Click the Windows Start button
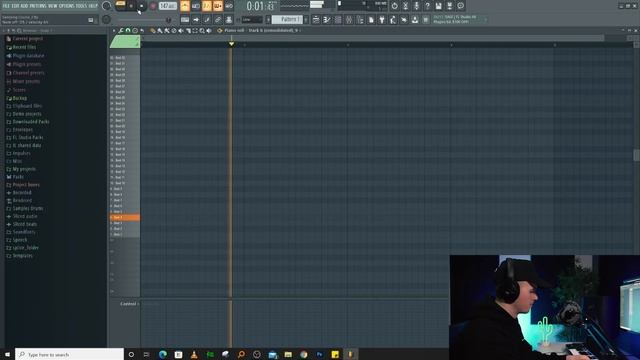640x360 pixels. pos(7,354)
